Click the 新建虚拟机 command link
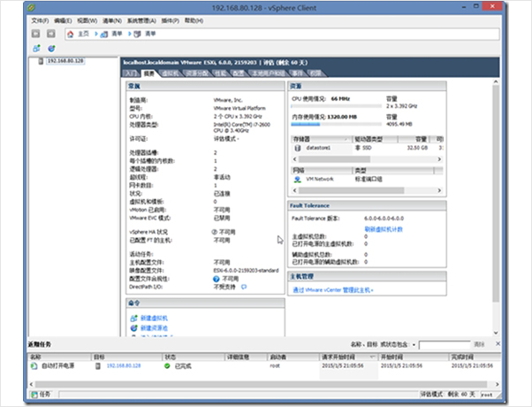The height and width of the screenshot is (407, 532). (154, 319)
